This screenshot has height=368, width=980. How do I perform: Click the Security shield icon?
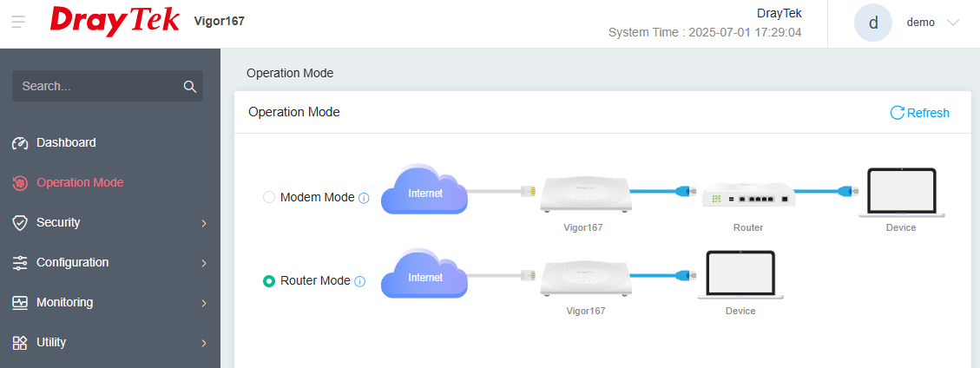pyautogui.click(x=20, y=223)
